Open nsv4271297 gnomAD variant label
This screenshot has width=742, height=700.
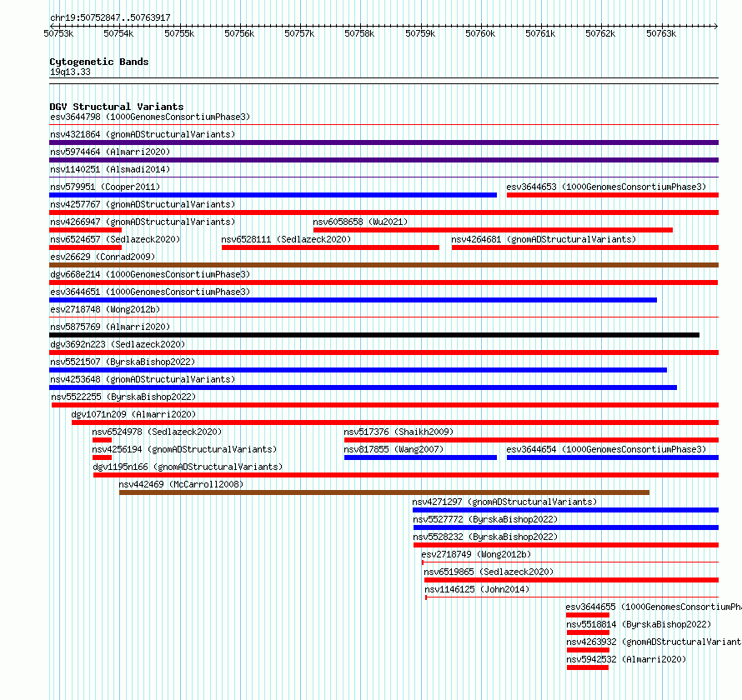pos(504,502)
